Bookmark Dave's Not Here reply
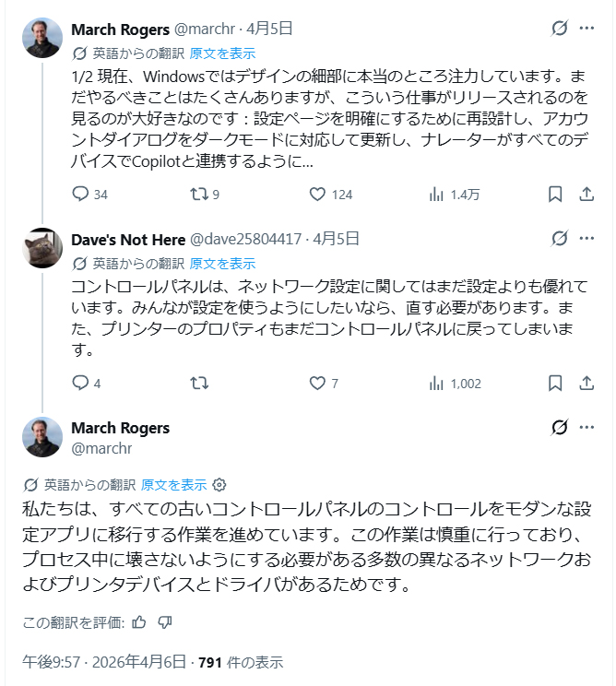The height and width of the screenshot is (686, 616). (555, 383)
